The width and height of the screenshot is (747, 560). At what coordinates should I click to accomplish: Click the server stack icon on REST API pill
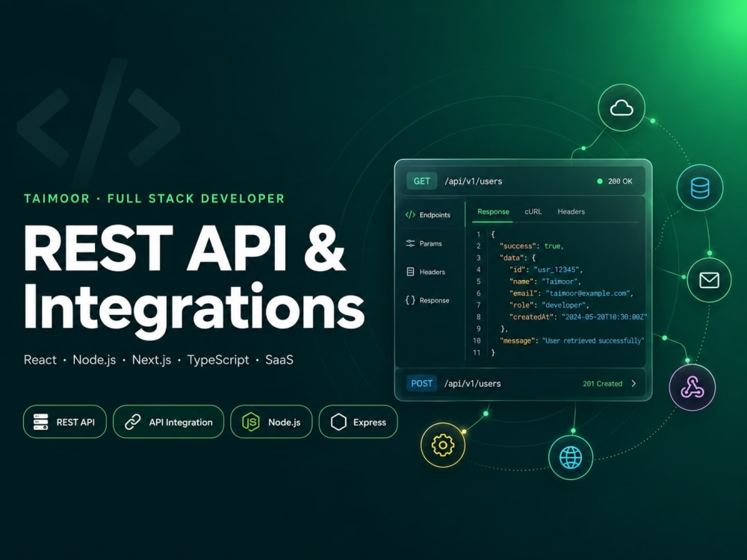click(x=41, y=422)
